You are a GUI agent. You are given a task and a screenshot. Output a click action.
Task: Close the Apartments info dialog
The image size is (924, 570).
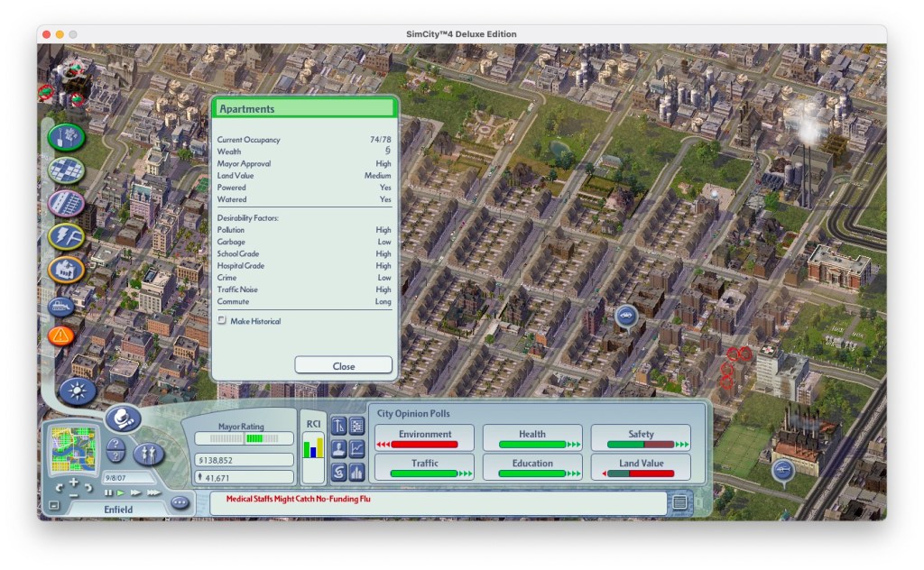(343, 365)
